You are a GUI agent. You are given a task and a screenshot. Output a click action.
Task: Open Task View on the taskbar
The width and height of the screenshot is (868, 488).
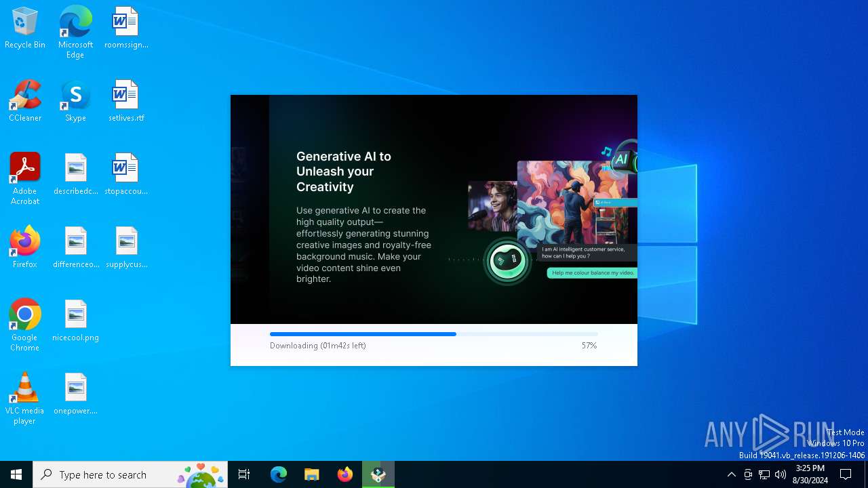tap(244, 474)
